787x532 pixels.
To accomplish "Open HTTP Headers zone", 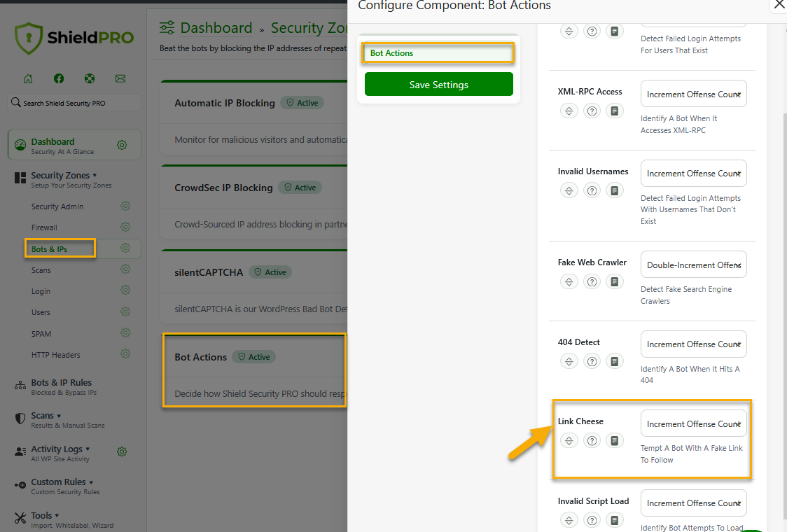I will 56,355.
